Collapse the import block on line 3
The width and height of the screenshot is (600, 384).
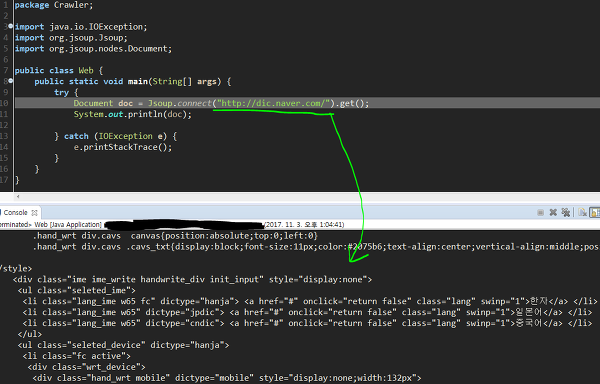(11, 26)
